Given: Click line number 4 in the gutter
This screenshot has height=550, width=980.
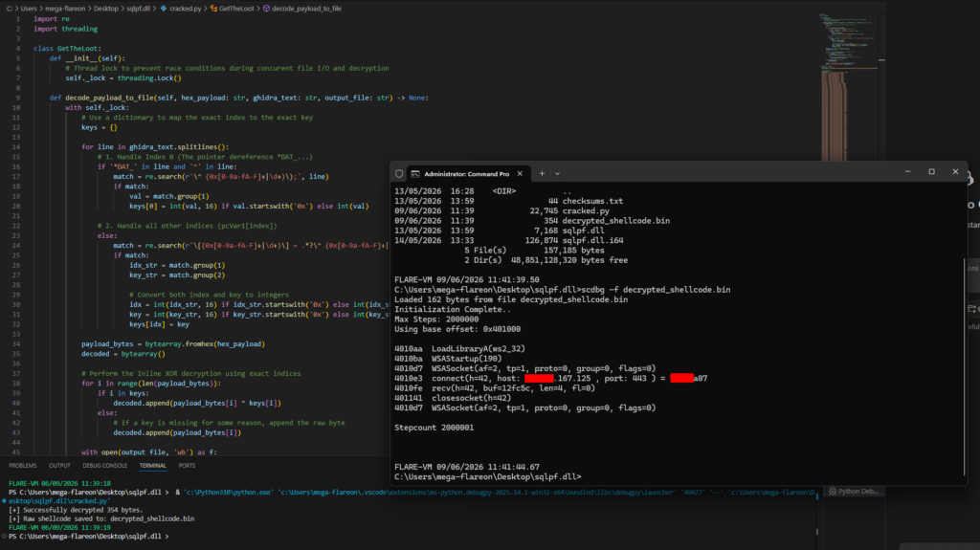Looking at the screenshot, I should 18,48.
